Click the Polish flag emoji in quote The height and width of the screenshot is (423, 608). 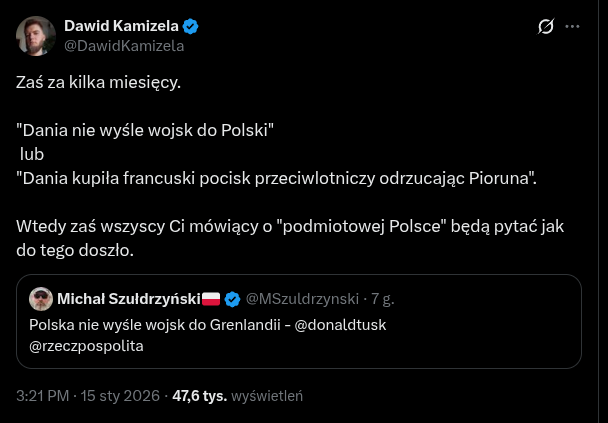(211, 299)
